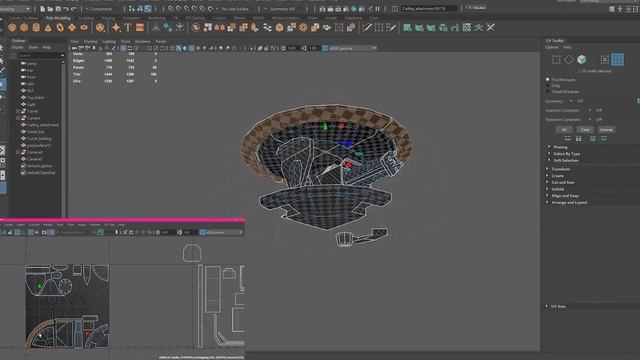
Task: Click the Outliner search field
Action: (40, 56)
